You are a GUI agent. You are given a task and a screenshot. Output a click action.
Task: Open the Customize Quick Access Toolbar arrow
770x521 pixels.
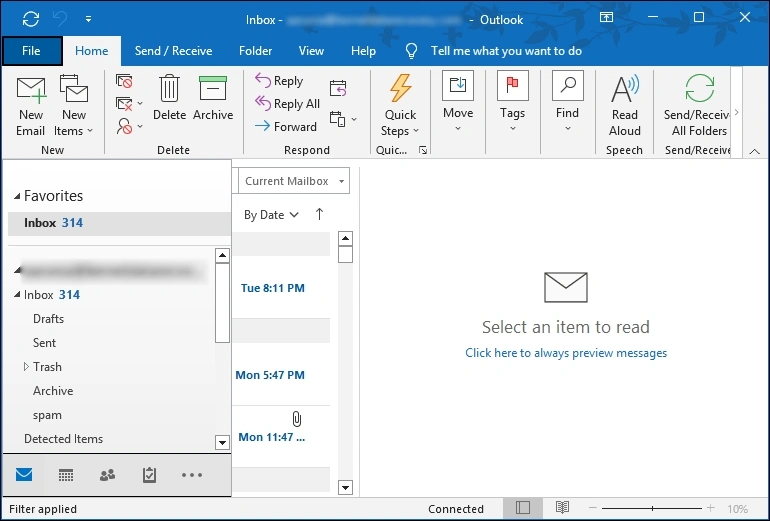coord(88,19)
